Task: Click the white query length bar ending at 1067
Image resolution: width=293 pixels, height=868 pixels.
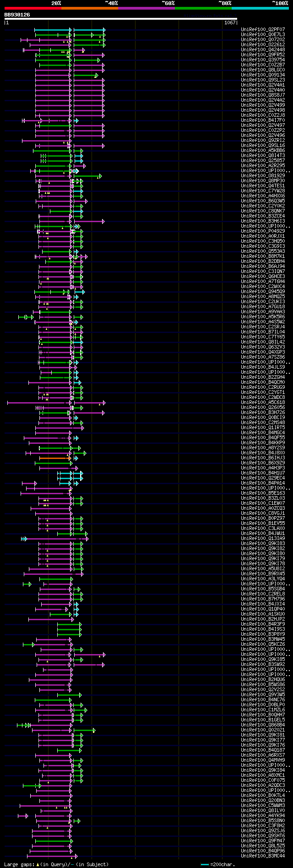Action: click(121, 19)
